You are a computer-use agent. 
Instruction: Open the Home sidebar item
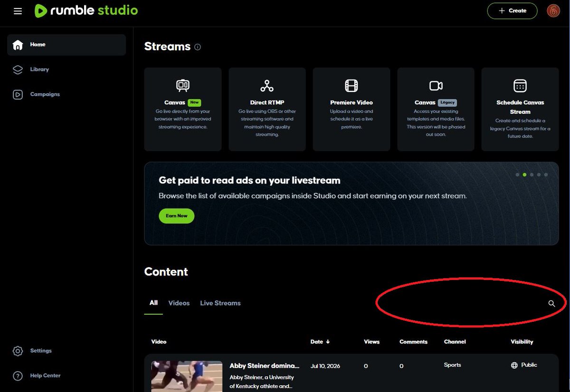[x=66, y=45]
